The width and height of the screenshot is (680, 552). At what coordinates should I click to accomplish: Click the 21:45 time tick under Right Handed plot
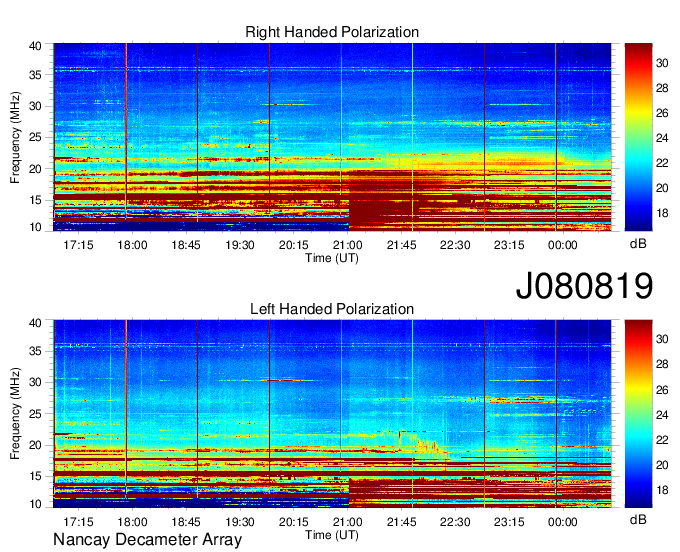tap(401, 245)
